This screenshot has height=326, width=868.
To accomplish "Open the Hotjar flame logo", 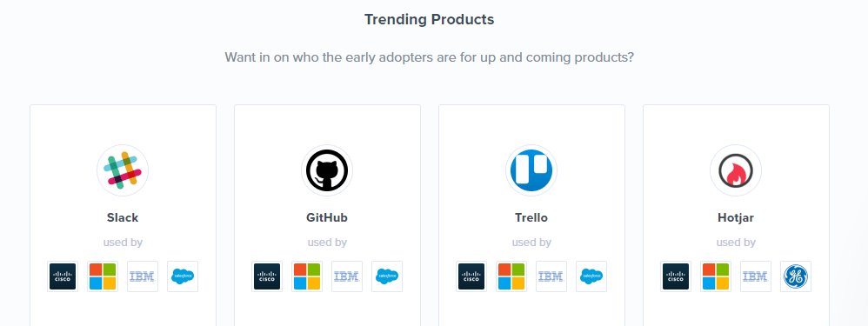I will (x=736, y=170).
